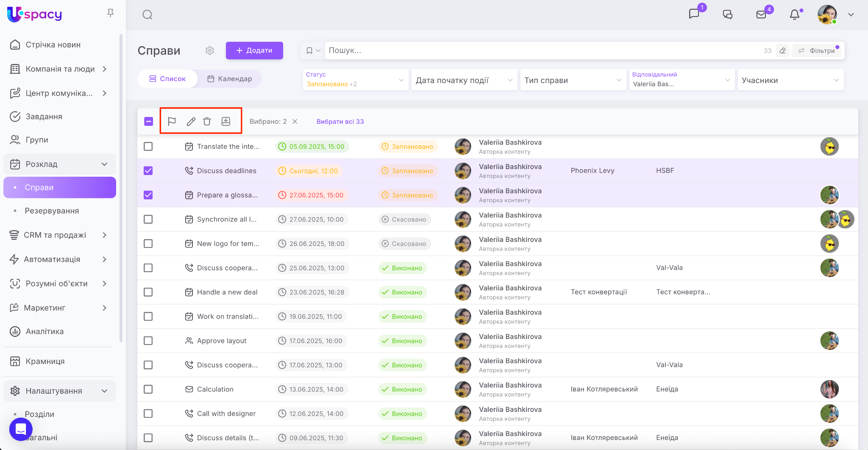This screenshot has width=868, height=450.
Task: Click the flag icon in bulk actions toolbar
Action: 172,122
